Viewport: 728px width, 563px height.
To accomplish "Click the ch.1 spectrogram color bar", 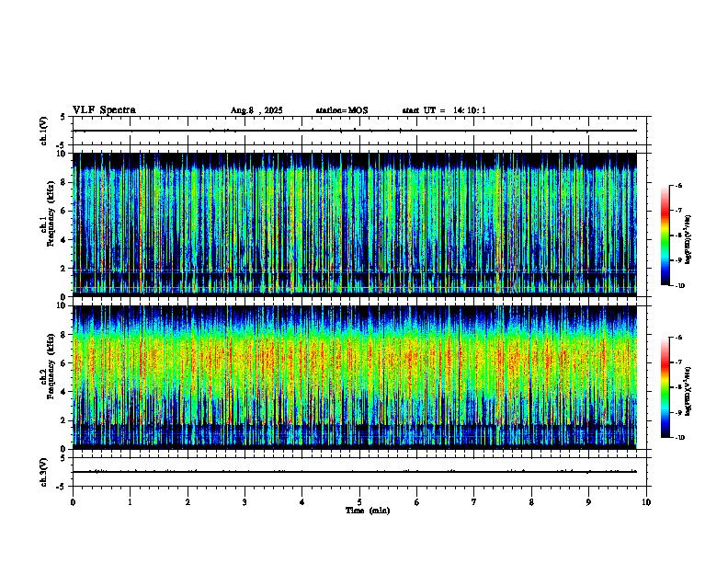I will pyautogui.click(x=665, y=236).
